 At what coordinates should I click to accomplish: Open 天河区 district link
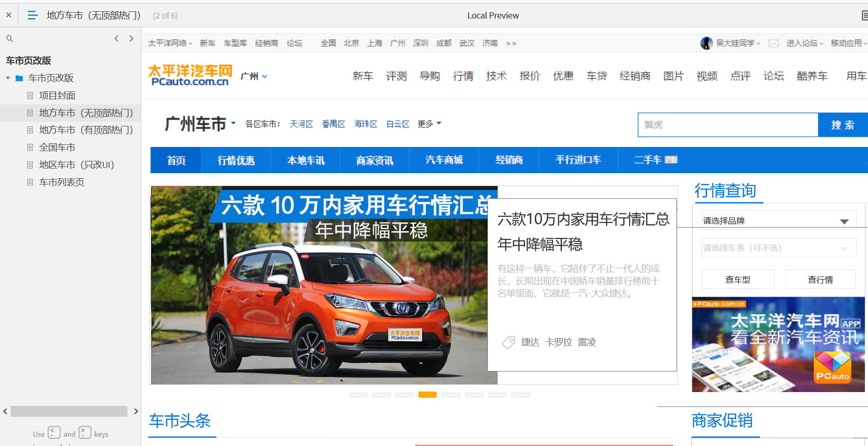click(301, 124)
